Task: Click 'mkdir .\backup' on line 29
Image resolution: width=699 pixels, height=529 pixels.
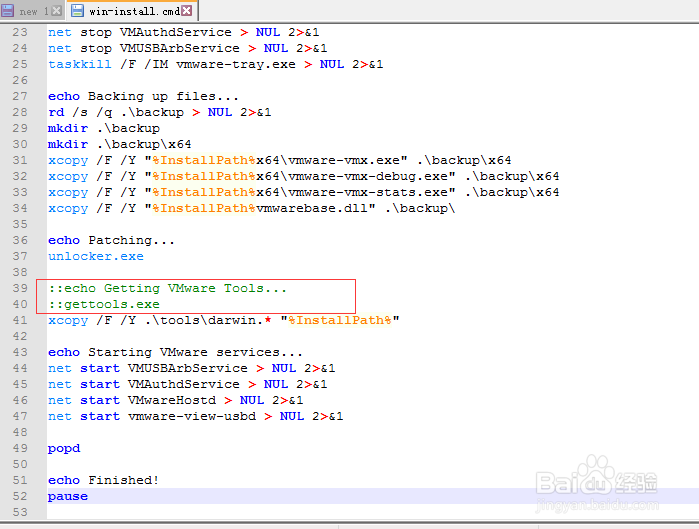Action: (103, 128)
